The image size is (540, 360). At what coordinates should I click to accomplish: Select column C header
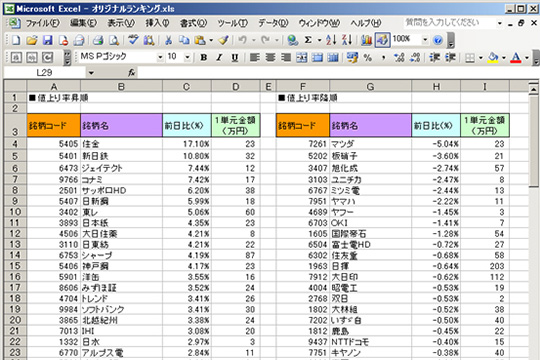(x=187, y=86)
